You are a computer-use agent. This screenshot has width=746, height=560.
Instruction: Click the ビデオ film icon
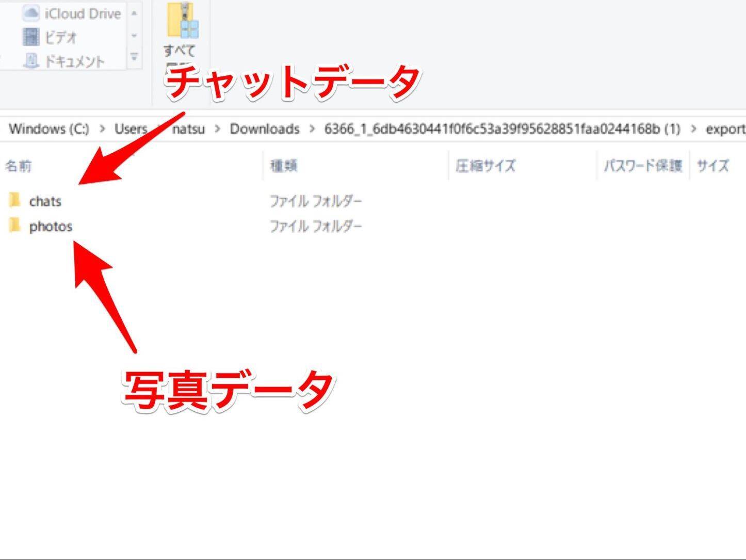(x=31, y=37)
